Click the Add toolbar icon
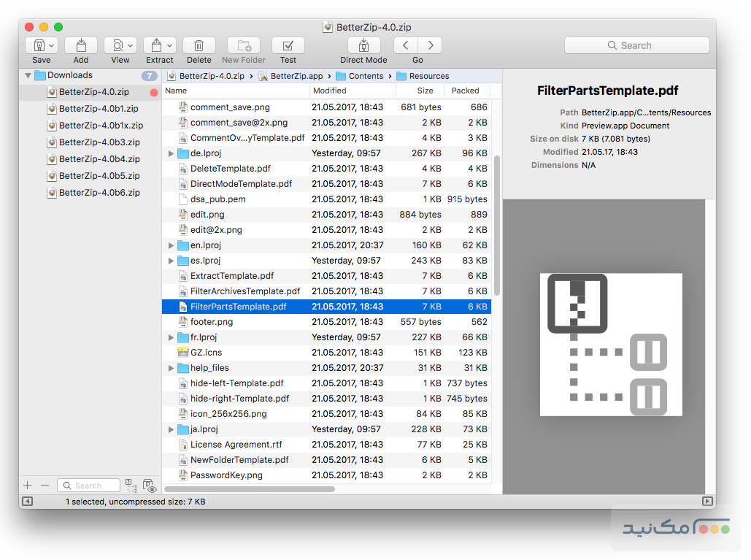 point(80,45)
